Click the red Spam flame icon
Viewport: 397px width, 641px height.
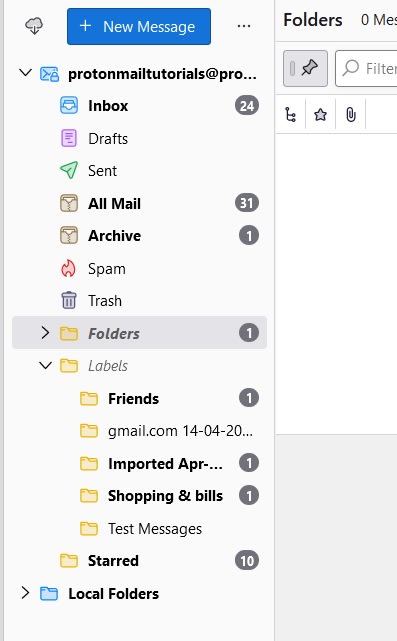point(68,269)
